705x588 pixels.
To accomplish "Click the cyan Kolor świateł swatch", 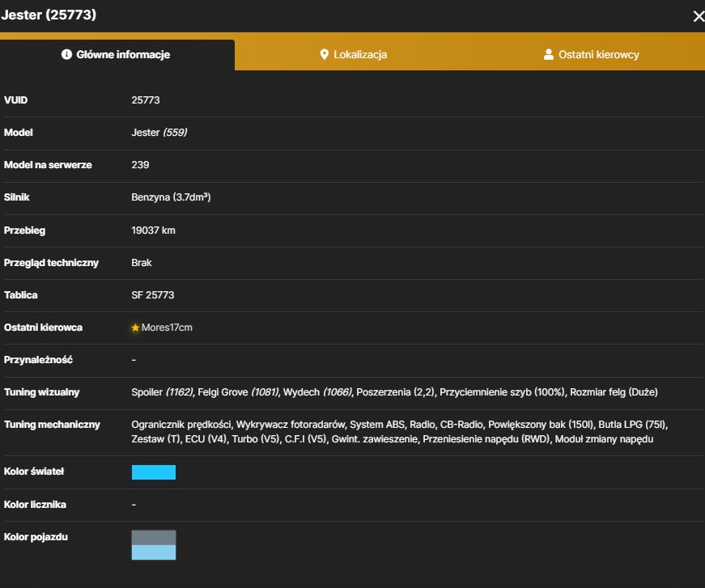I will tap(154, 472).
